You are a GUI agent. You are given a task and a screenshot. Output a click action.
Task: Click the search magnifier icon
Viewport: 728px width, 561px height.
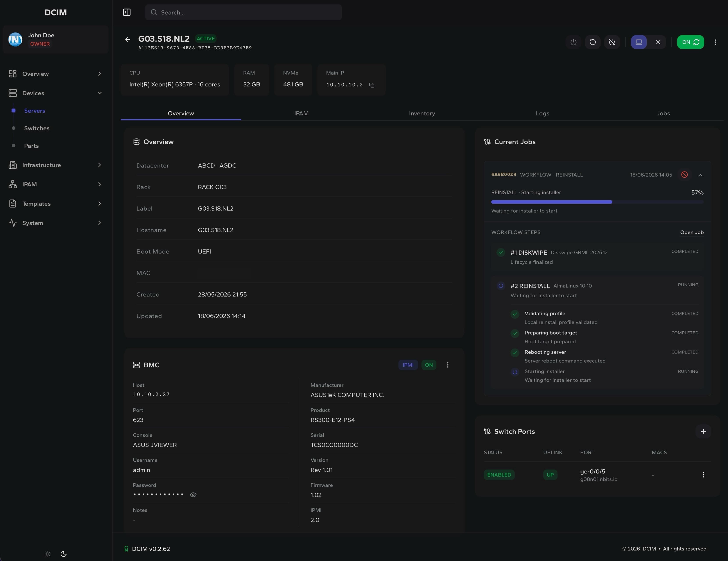click(154, 12)
